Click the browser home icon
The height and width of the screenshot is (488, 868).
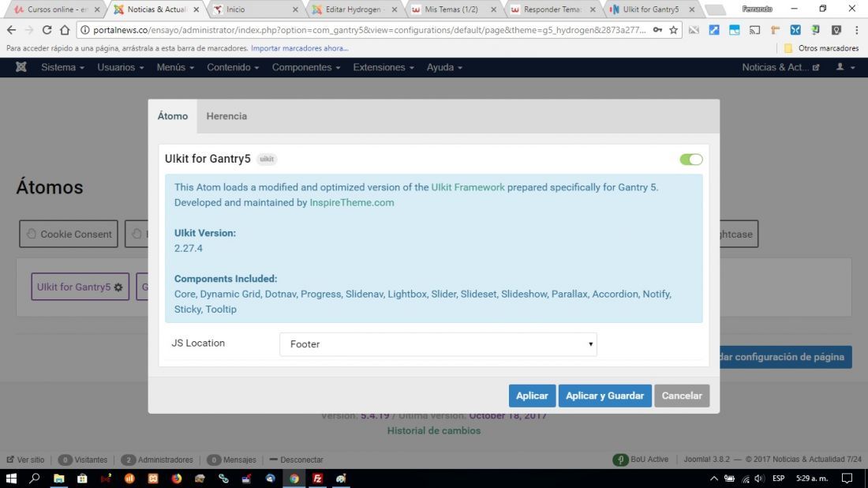(65, 30)
